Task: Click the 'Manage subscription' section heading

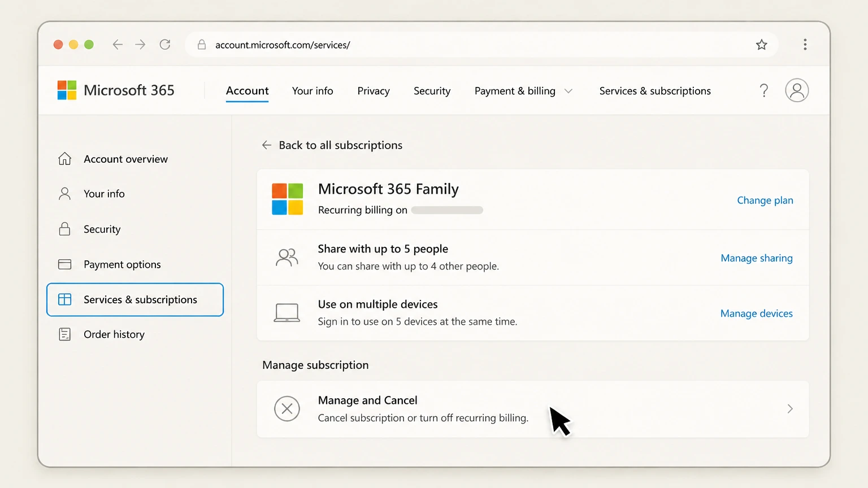Action: [315, 365]
